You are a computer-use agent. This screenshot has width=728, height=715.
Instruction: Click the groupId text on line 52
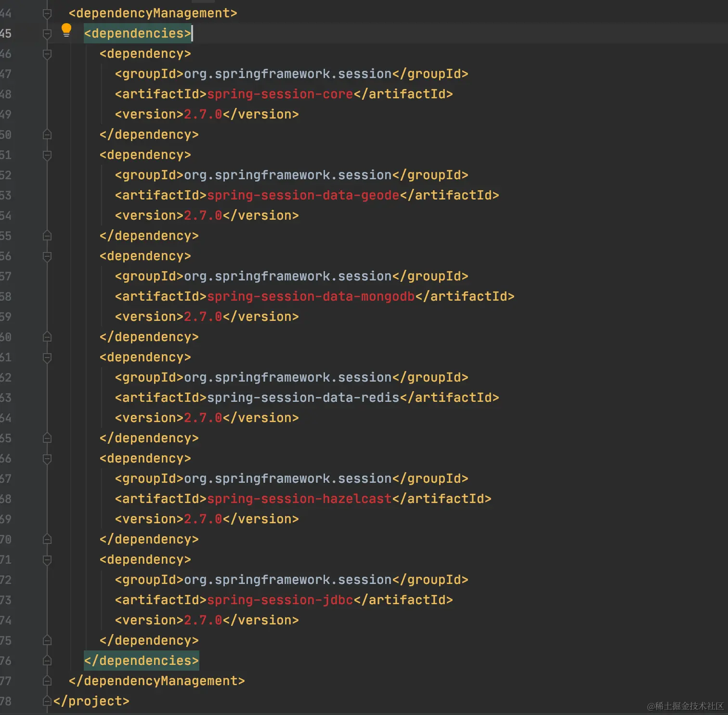click(288, 175)
